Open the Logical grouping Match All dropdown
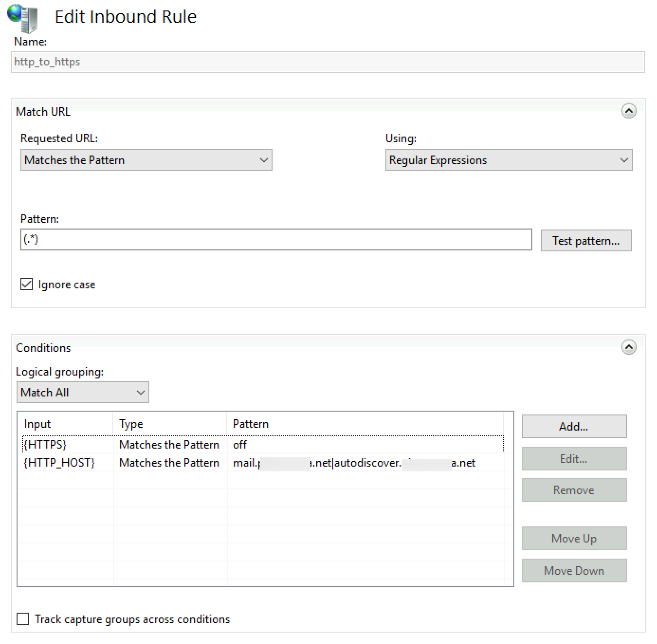The height and width of the screenshot is (644, 657). point(82,393)
